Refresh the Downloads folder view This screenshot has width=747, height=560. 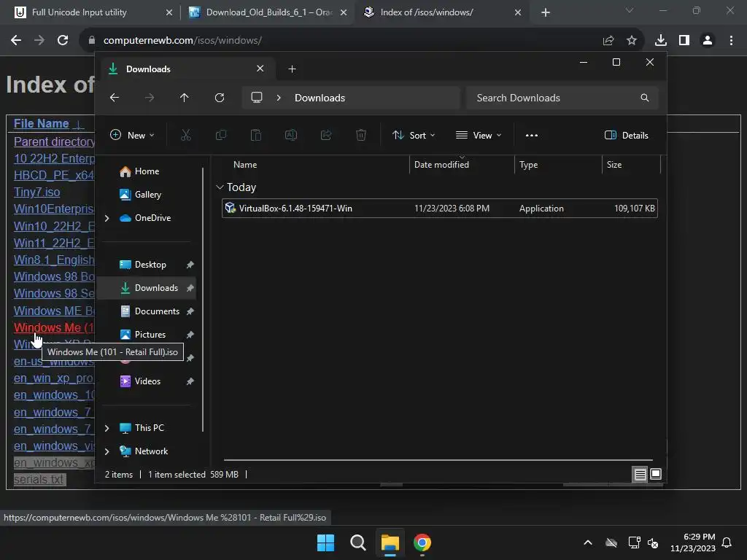coord(219,98)
